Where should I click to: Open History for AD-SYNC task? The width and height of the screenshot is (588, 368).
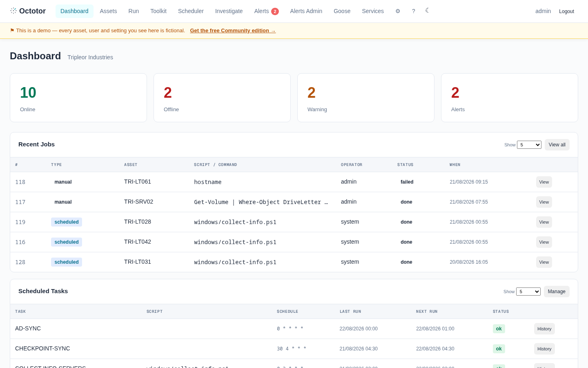[x=544, y=329]
